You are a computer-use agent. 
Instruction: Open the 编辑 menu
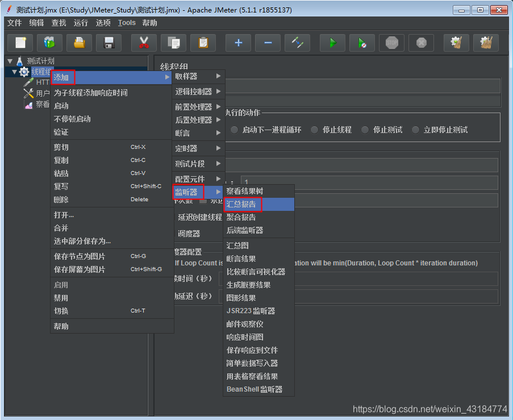click(36, 23)
